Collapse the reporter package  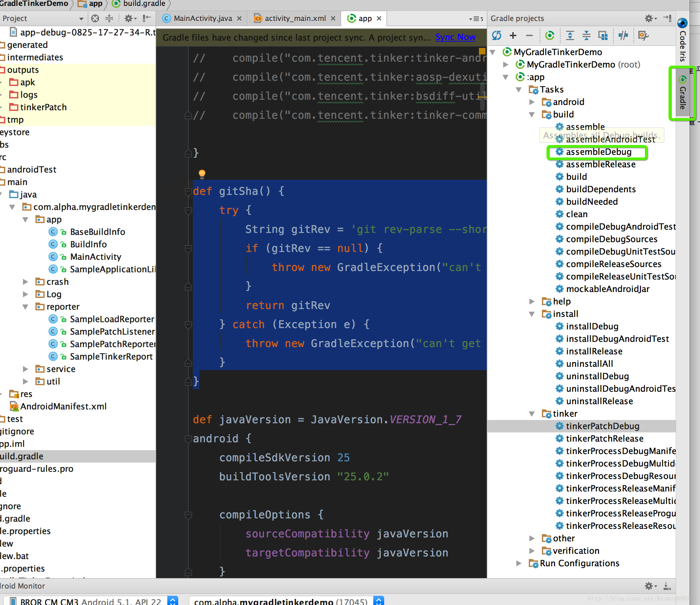pos(25,307)
